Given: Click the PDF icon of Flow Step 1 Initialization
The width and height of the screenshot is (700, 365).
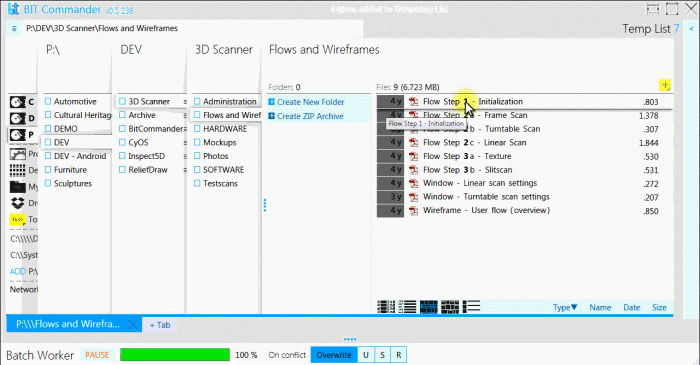Looking at the screenshot, I should pyautogui.click(x=413, y=102).
